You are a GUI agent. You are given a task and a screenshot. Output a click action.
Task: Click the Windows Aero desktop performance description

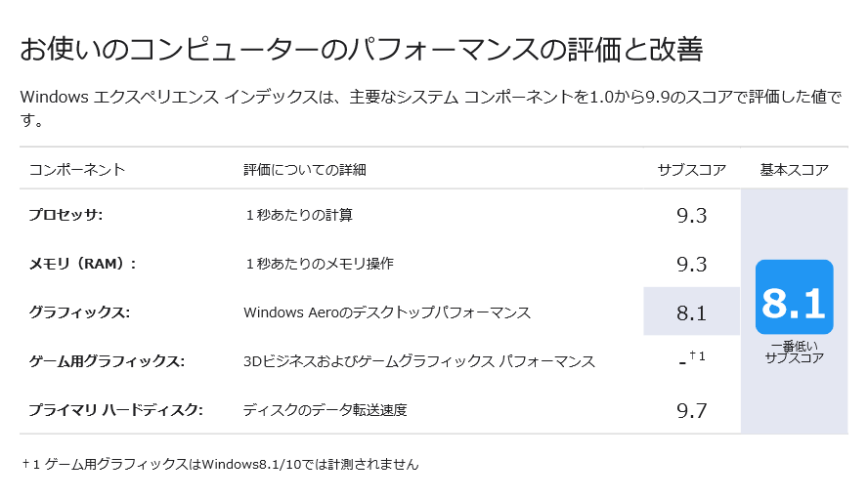click(386, 312)
